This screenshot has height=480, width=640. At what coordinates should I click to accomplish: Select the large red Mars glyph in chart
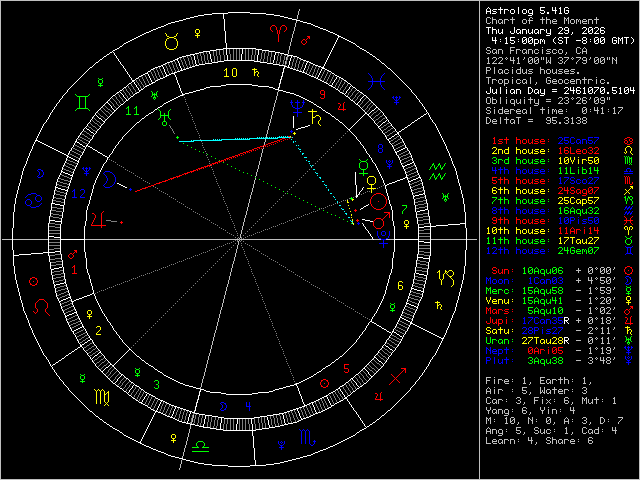pos(381,220)
